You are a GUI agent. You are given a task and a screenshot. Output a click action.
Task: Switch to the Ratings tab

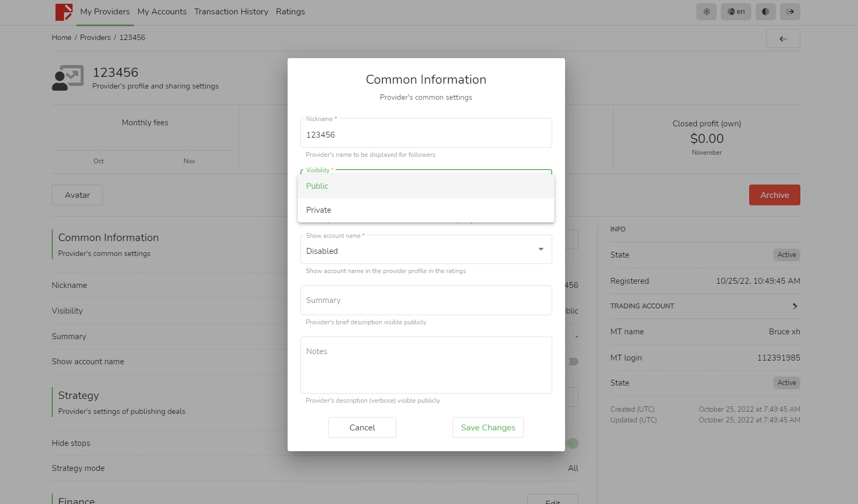click(x=290, y=12)
